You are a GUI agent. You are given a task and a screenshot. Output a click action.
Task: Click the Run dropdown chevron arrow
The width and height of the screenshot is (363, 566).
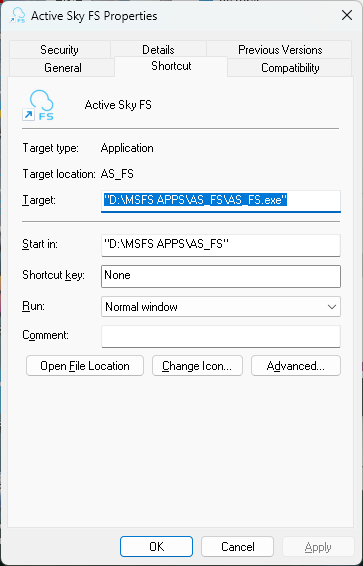click(x=331, y=307)
